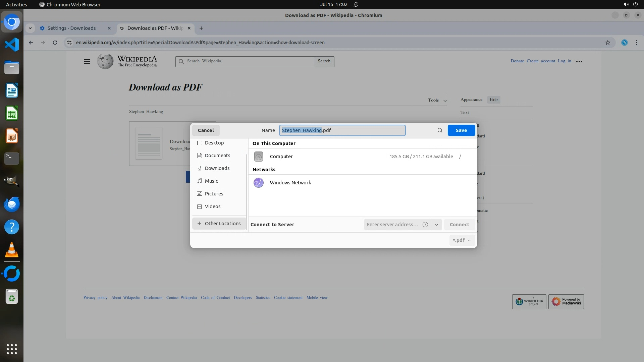Switch to the Settings - Downloads tab
The image size is (644, 362).
point(71,28)
